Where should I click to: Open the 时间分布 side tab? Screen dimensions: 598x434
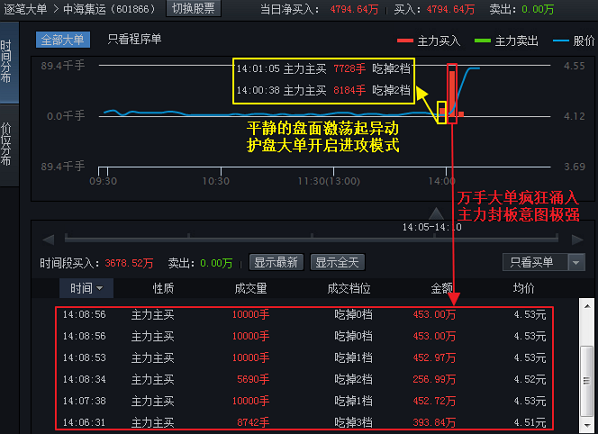coord(9,62)
